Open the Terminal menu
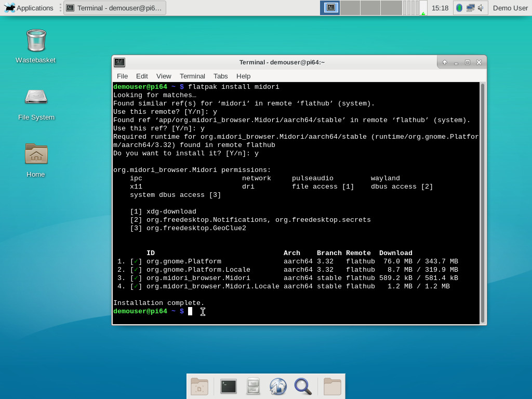This screenshot has height=399, width=532. (x=192, y=76)
